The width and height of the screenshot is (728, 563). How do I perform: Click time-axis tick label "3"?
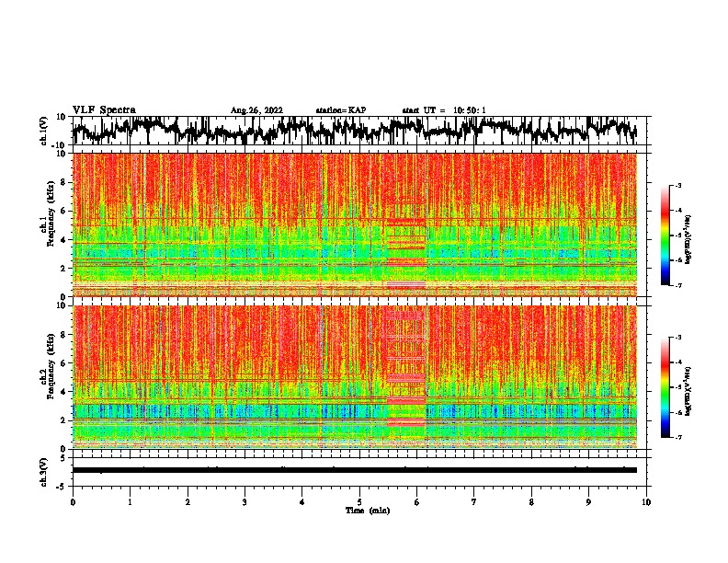point(245,502)
